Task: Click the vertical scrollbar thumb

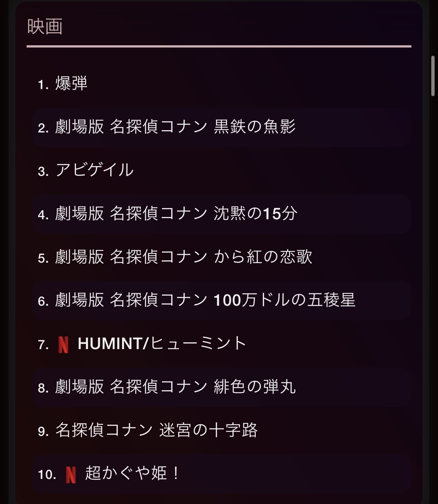Action: tap(433, 76)
